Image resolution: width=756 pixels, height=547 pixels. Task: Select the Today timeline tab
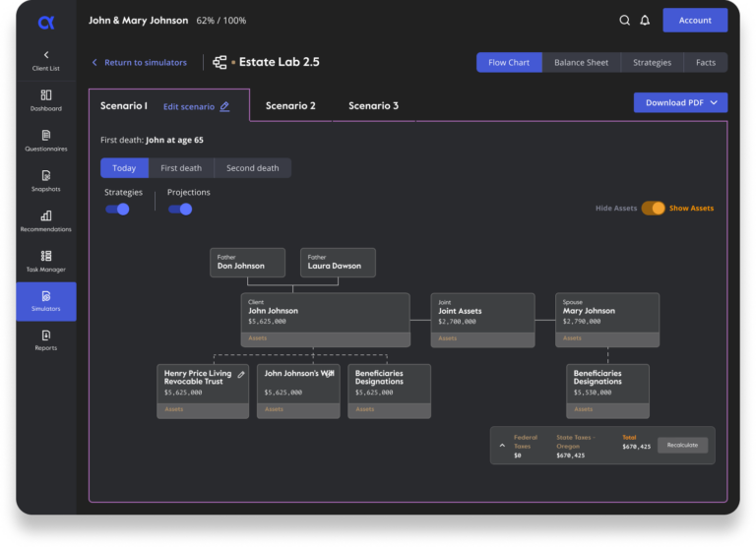pyautogui.click(x=124, y=168)
